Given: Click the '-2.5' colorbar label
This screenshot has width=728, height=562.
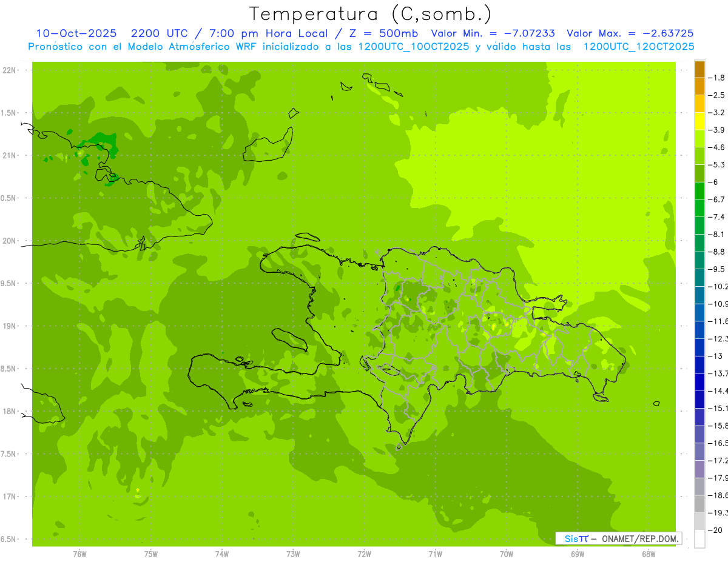Looking at the screenshot, I should 717,95.
